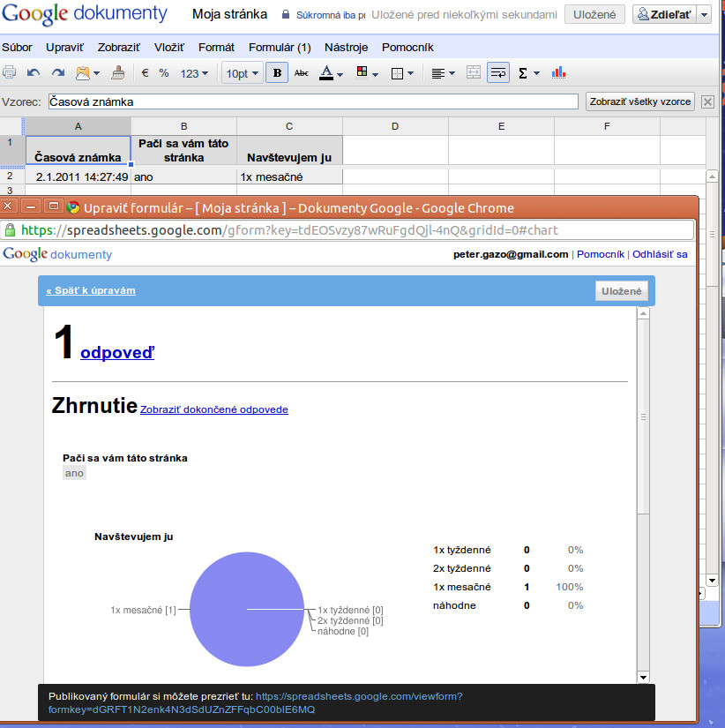Expand the 123 number format dropdown
Image resolution: width=725 pixels, height=728 pixels.
(x=194, y=73)
